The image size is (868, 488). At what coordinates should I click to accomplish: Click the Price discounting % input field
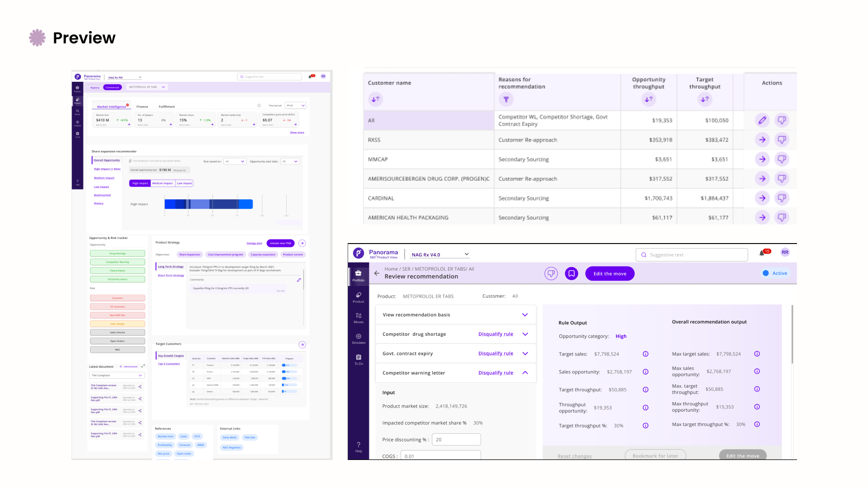tap(456, 440)
